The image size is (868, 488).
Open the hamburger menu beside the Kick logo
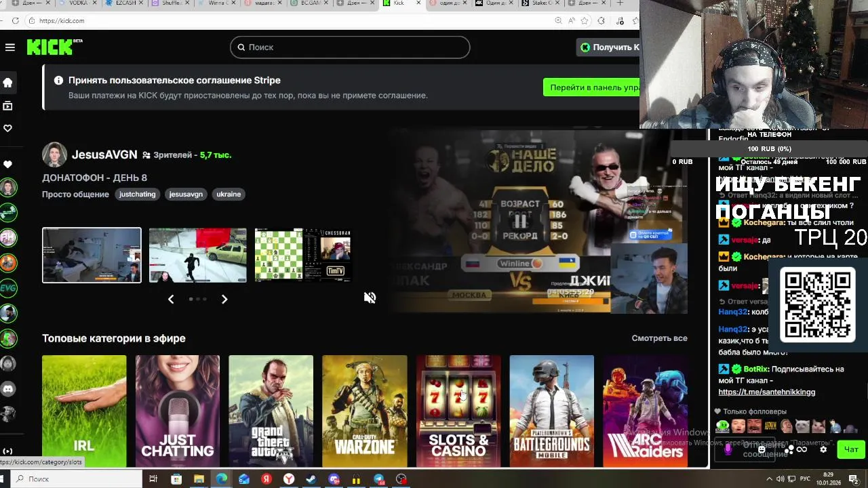coord(9,47)
